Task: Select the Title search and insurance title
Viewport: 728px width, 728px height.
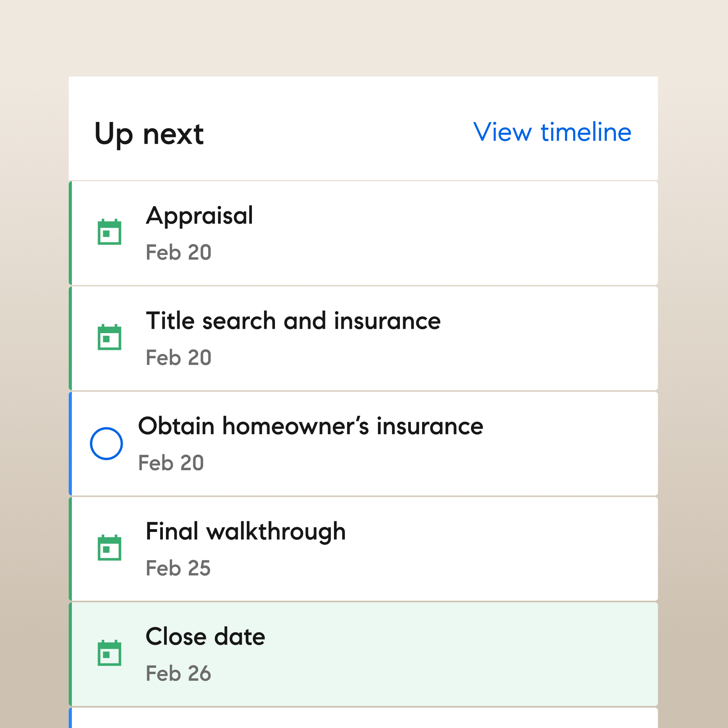Action: [293, 321]
